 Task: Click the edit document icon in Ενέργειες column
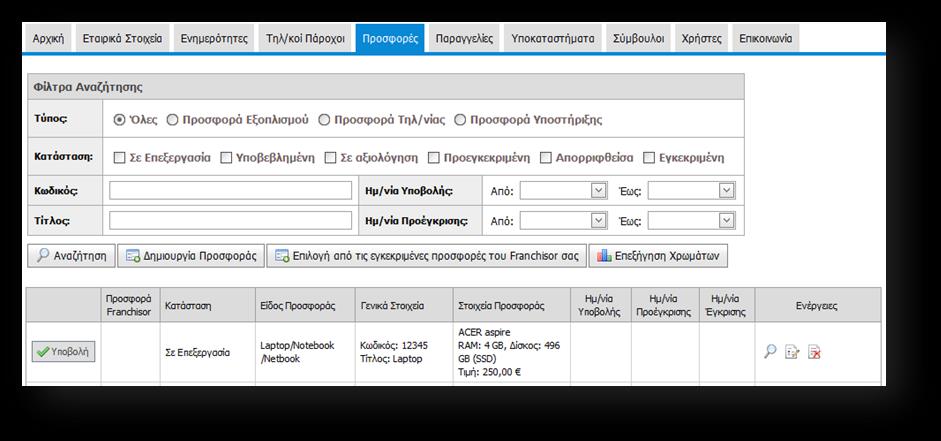[x=792, y=352]
